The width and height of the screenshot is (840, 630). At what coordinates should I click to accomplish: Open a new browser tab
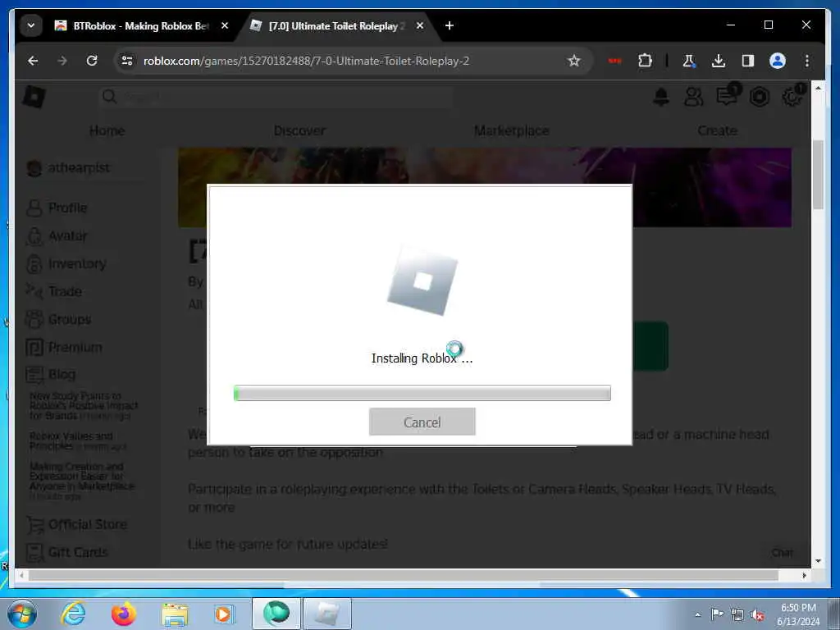click(x=450, y=25)
